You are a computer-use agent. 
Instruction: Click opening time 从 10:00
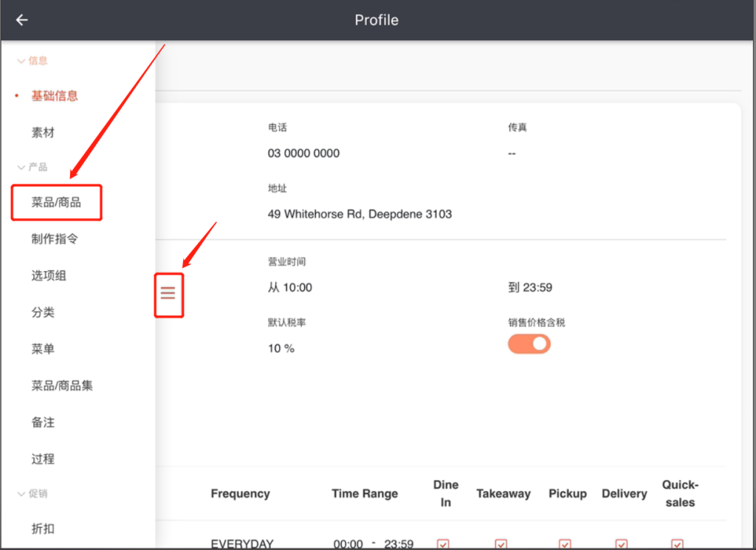point(289,288)
